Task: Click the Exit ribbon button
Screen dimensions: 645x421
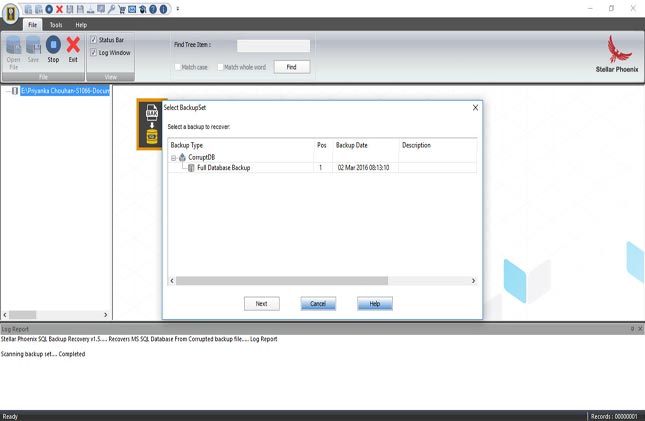Action: click(73, 49)
